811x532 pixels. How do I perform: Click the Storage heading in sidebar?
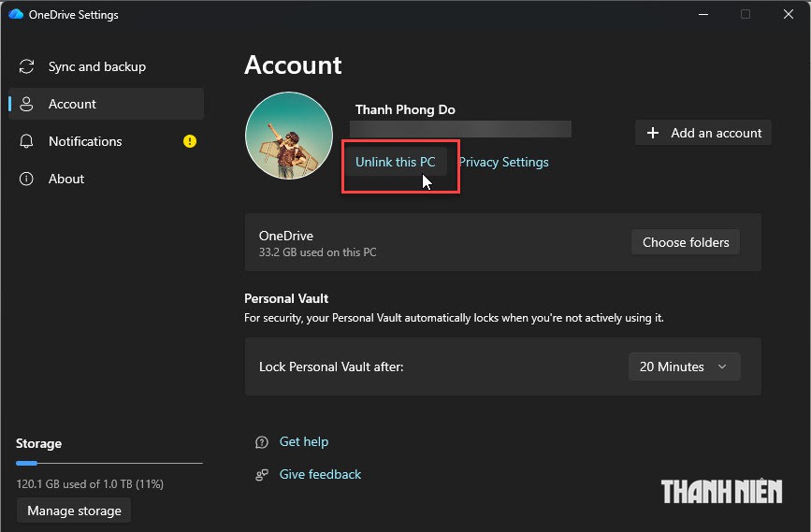(x=38, y=443)
